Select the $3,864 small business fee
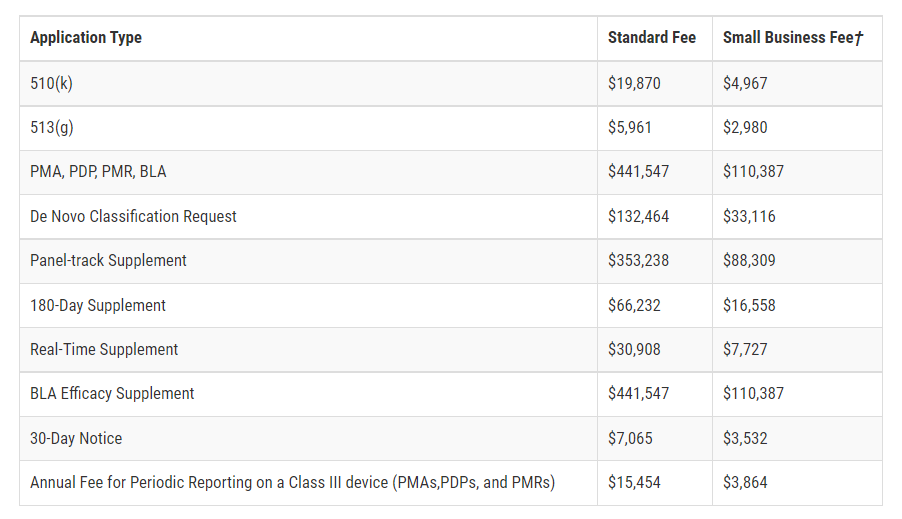The image size is (902, 519). click(x=745, y=483)
